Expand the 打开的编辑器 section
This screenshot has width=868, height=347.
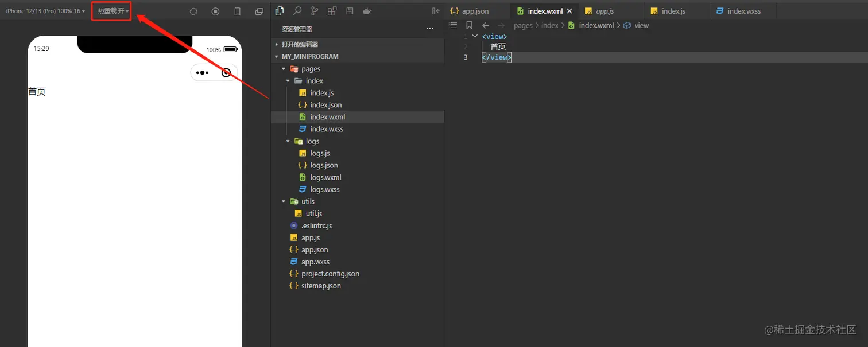358,44
